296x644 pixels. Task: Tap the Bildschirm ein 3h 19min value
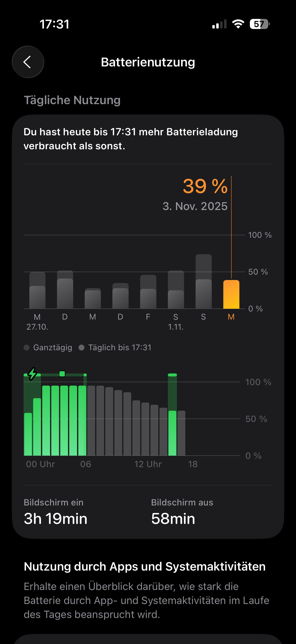(55, 518)
